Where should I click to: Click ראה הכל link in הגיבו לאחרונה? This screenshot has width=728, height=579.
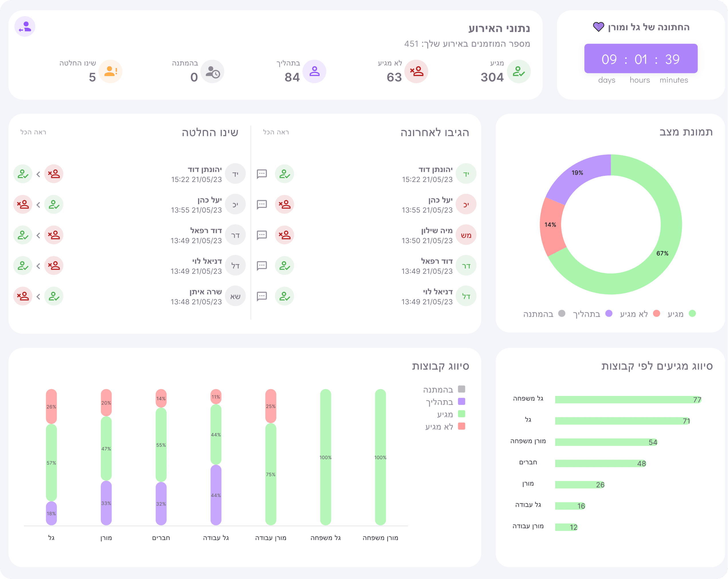click(276, 132)
